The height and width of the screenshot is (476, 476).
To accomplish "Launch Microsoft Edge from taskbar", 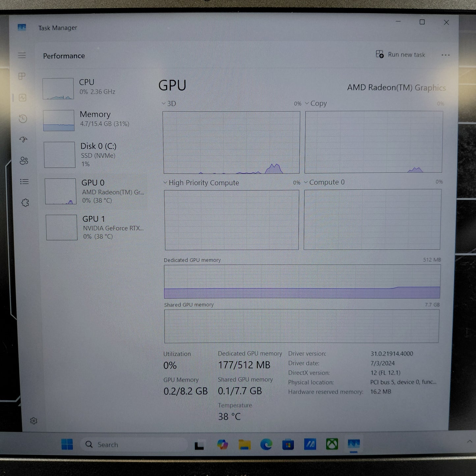I will pyautogui.click(x=266, y=444).
